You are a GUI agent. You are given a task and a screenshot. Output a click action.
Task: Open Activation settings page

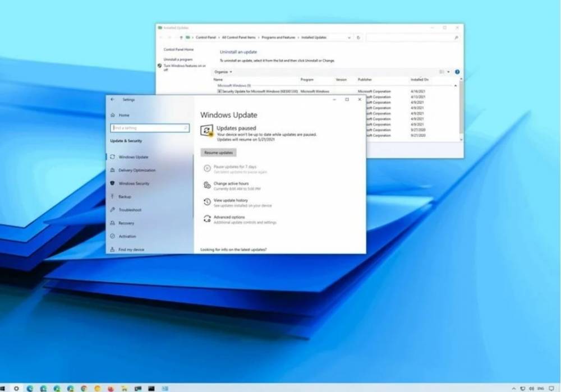pyautogui.click(x=127, y=237)
